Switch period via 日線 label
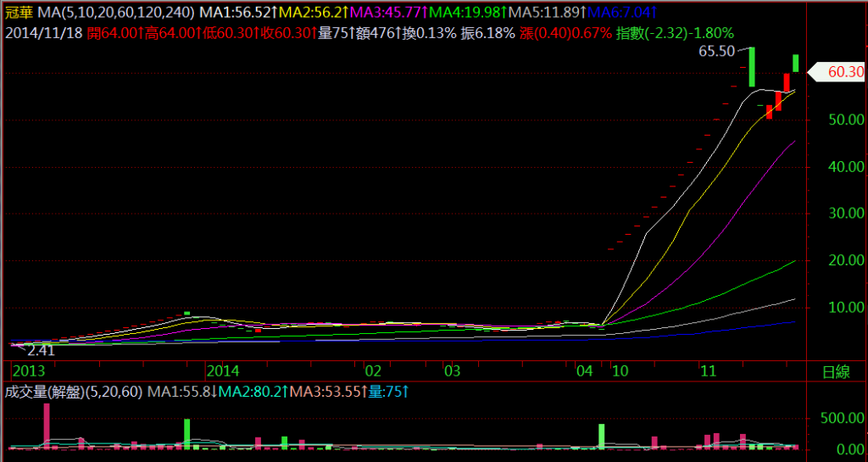 (837, 372)
